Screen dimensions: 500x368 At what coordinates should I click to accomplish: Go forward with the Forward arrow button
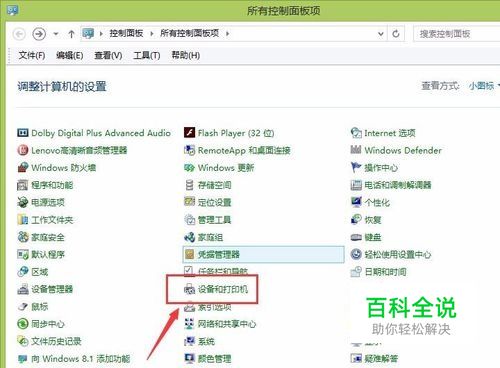coord(39,34)
